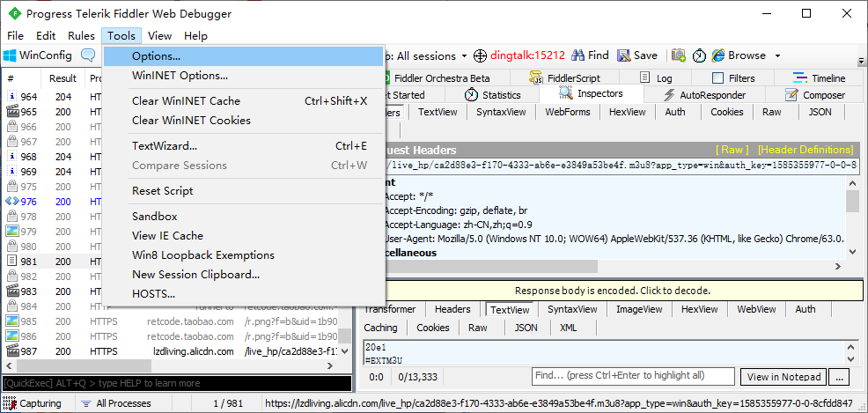
Task: Select session 987 lzdliving.alicdn.com row
Action: point(172,351)
